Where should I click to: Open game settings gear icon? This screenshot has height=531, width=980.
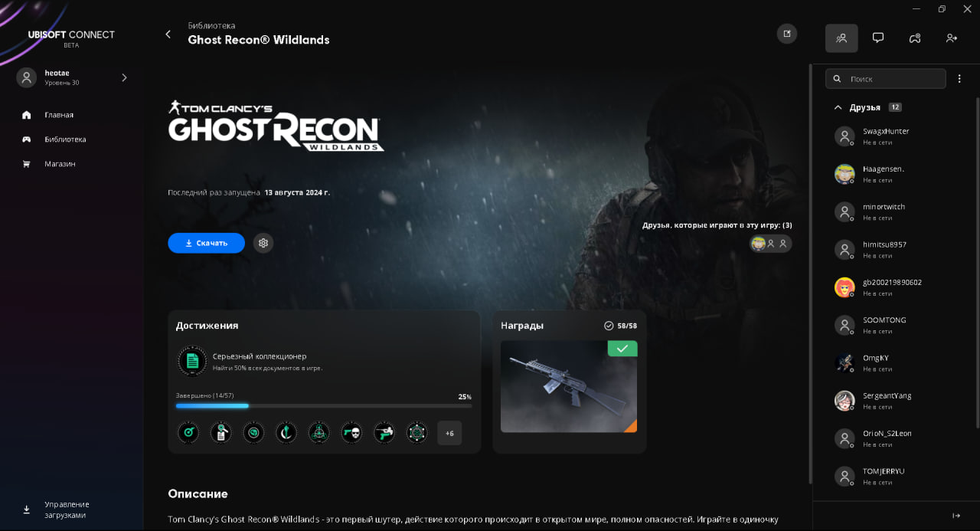(263, 243)
